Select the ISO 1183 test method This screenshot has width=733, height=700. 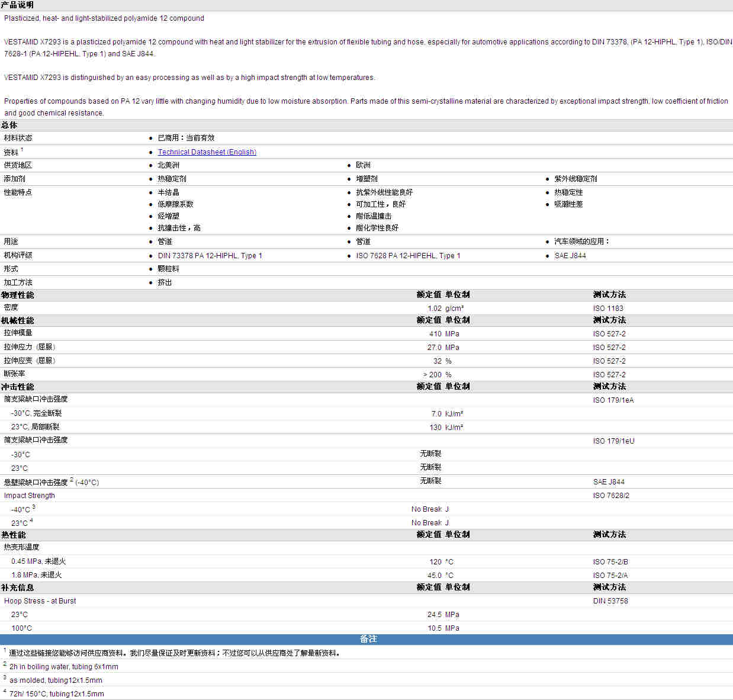point(608,309)
